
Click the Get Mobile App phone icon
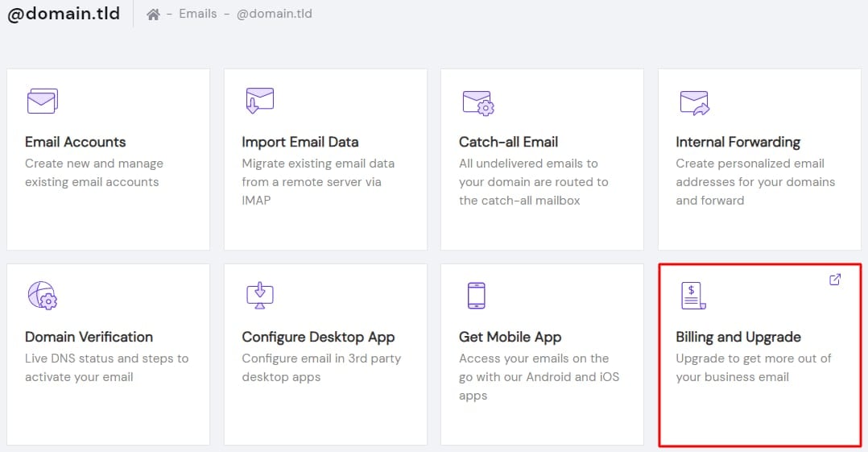[476, 296]
